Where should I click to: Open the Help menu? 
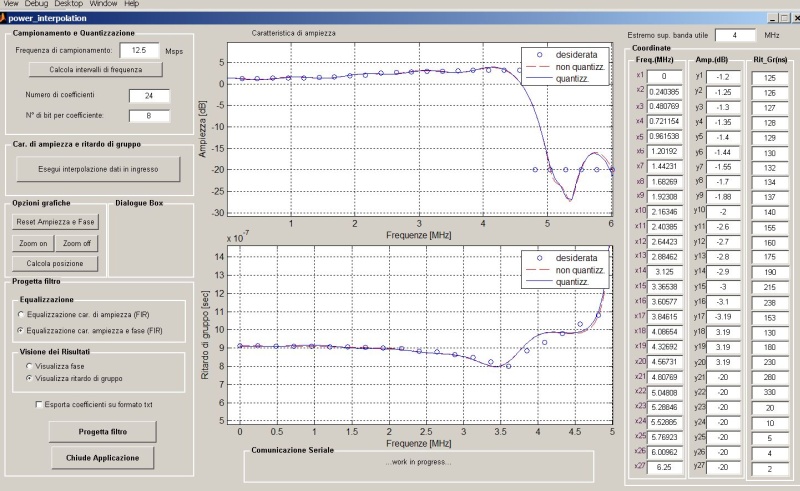pos(131,4)
